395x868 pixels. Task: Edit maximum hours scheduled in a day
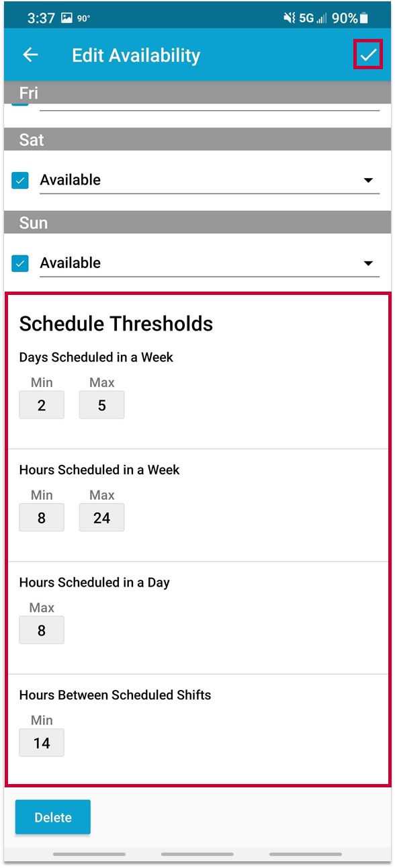[42, 630]
